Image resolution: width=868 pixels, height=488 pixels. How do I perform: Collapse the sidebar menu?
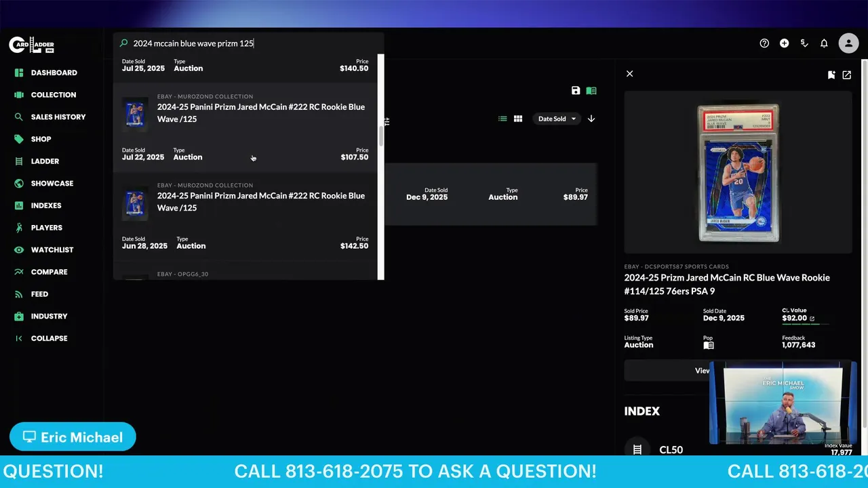coord(42,338)
